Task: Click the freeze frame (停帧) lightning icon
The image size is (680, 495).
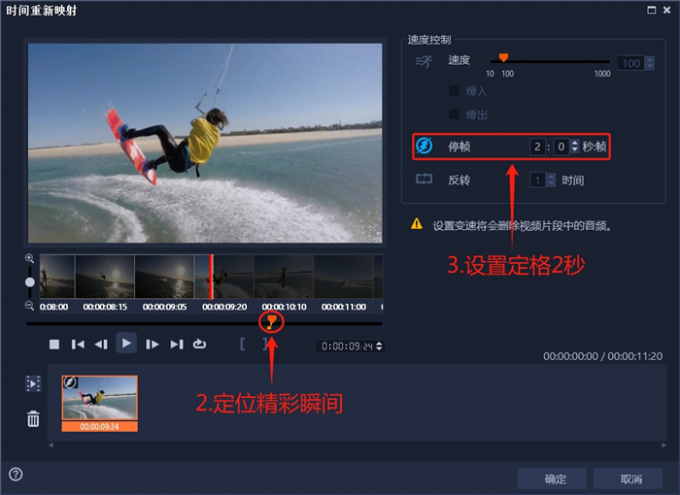Action: (x=424, y=146)
